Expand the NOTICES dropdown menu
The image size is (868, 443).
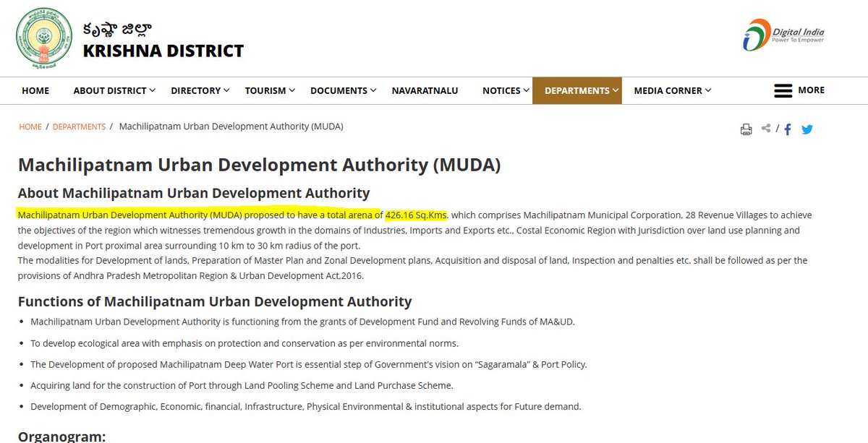506,90
